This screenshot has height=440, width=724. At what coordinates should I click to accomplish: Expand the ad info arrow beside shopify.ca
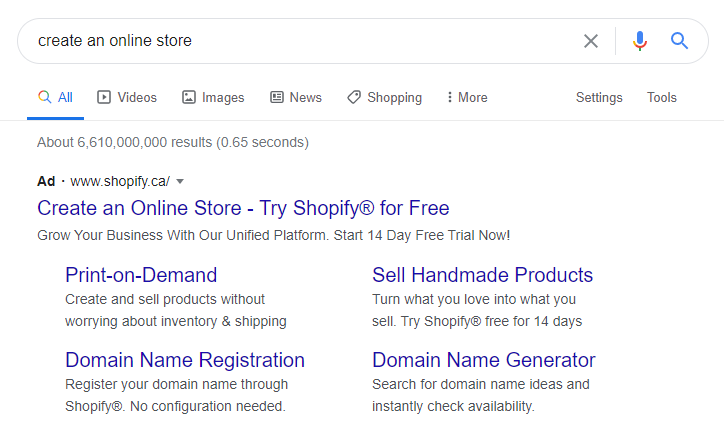180,181
